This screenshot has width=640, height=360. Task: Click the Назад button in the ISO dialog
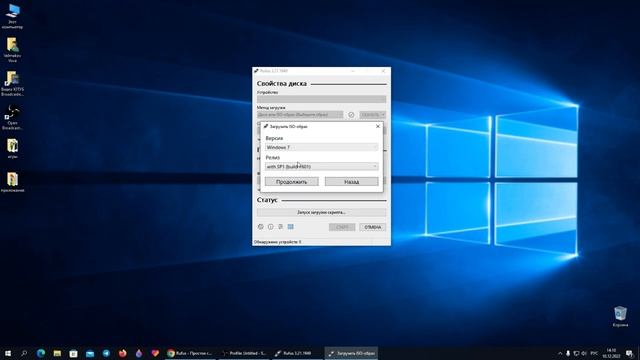tap(351, 182)
